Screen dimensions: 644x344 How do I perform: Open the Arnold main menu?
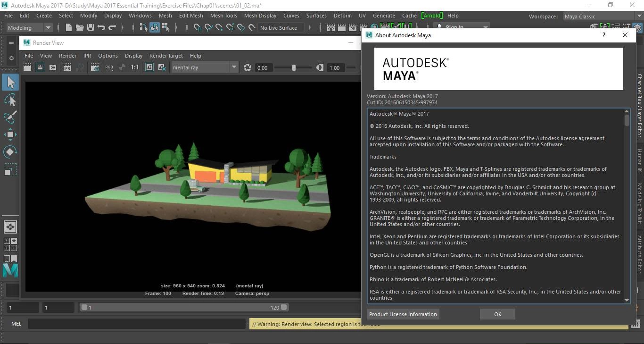point(432,16)
